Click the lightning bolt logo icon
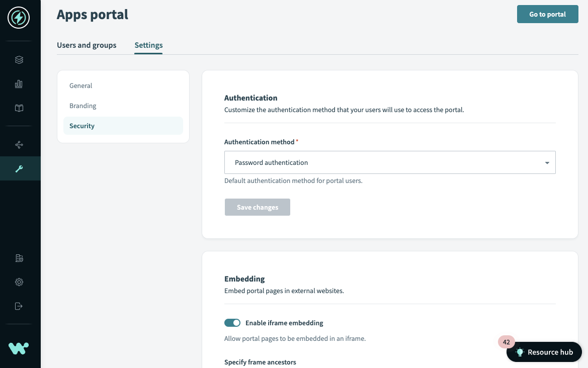 pos(19,18)
